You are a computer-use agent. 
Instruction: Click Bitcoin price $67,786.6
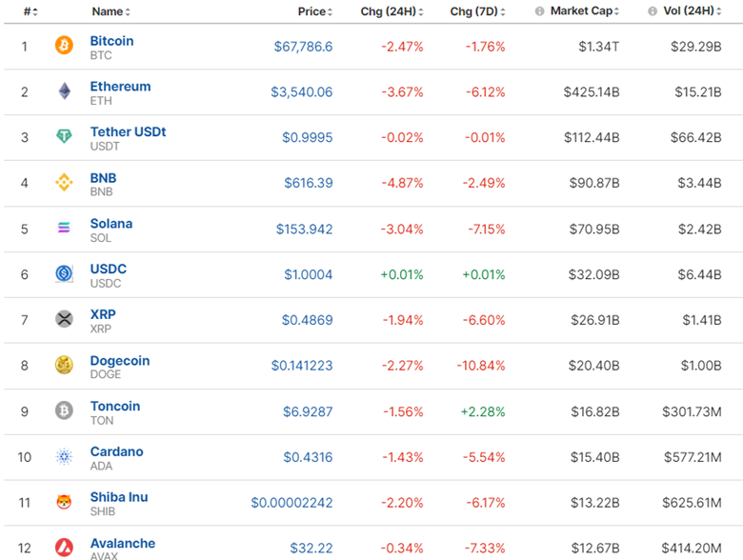(303, 47)
